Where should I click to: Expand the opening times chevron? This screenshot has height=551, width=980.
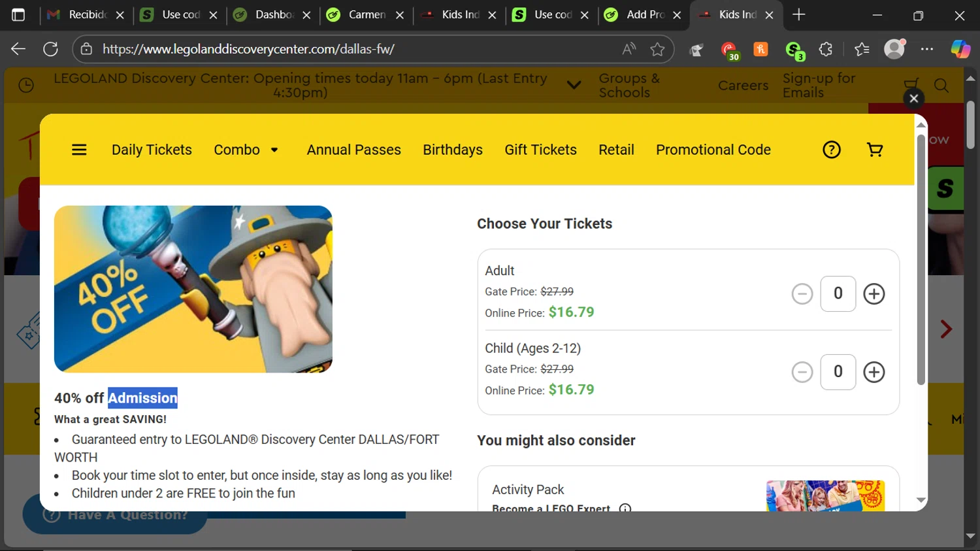point(574,85)
